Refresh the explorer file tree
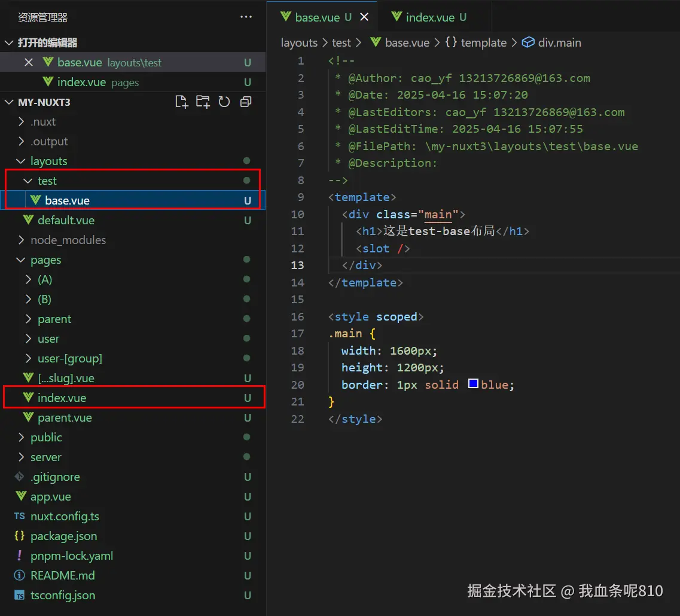The image size is (680, 616). point(224,102)
